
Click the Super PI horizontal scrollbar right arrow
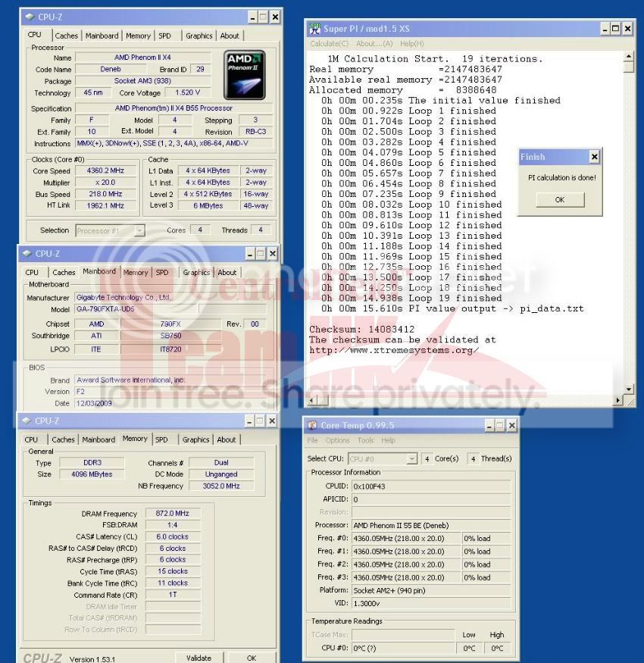click(x=618, y=400)
